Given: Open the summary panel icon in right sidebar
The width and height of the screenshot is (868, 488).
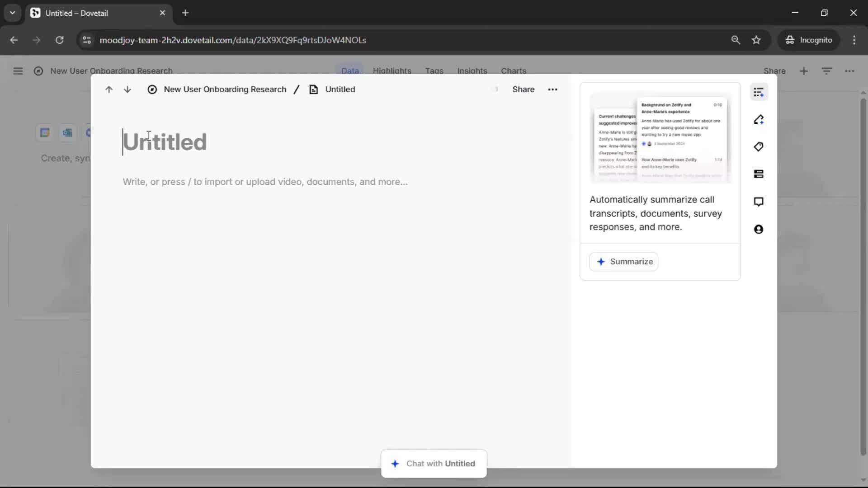Looking at the screenshot, I should coord(759,93).
